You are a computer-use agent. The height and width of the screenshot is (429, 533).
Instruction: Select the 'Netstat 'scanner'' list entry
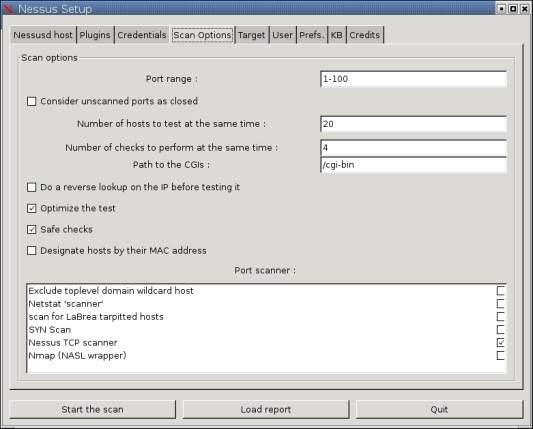tap(66, 304)
